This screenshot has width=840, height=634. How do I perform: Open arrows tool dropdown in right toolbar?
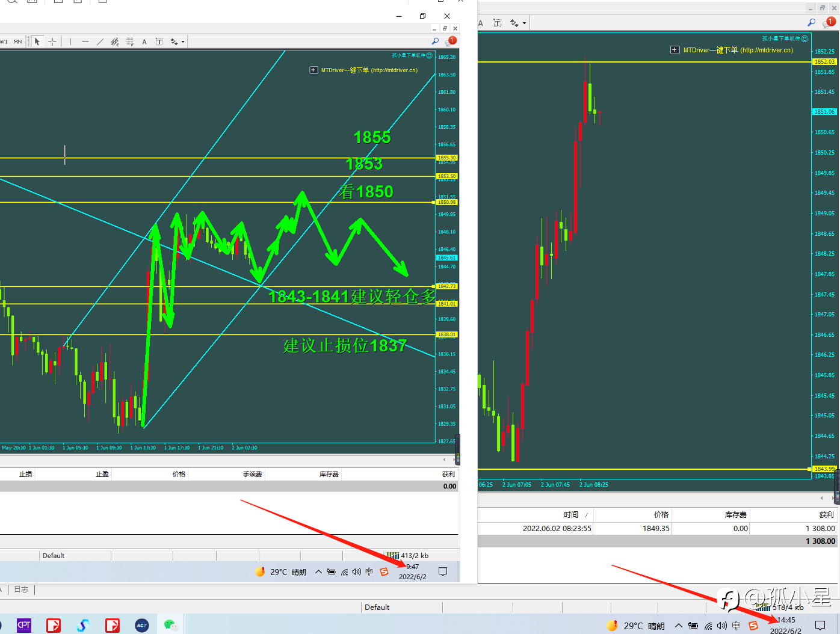click(524, 23)
